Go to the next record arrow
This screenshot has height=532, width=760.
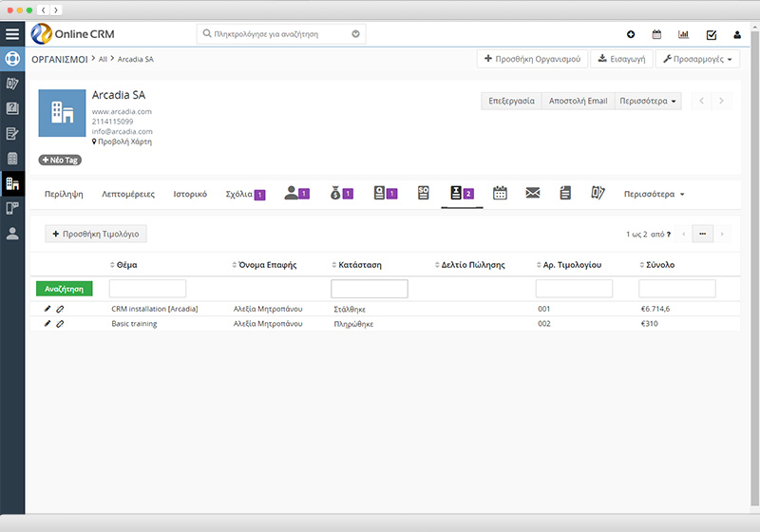(721, 101)
